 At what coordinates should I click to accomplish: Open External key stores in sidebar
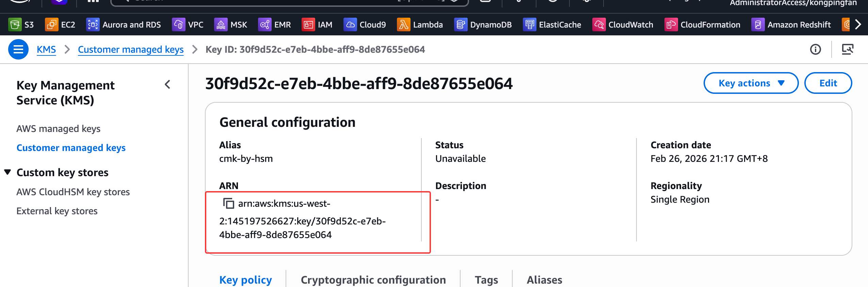(57, 211)
